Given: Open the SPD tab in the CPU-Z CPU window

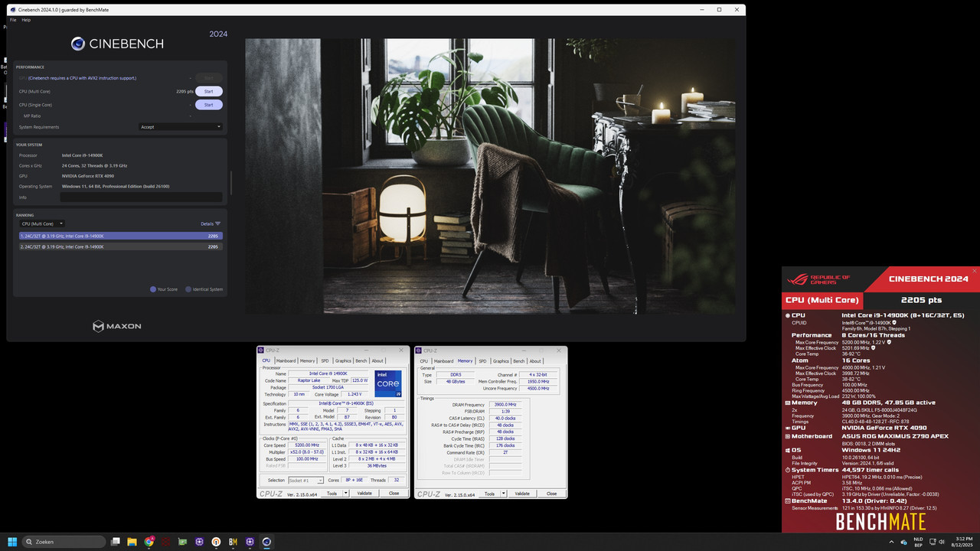Looking at the screenshot, I should [325, 360].
